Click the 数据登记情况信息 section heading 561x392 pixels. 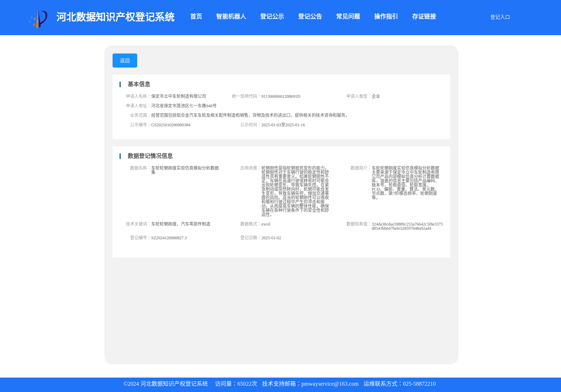(150, 156)
